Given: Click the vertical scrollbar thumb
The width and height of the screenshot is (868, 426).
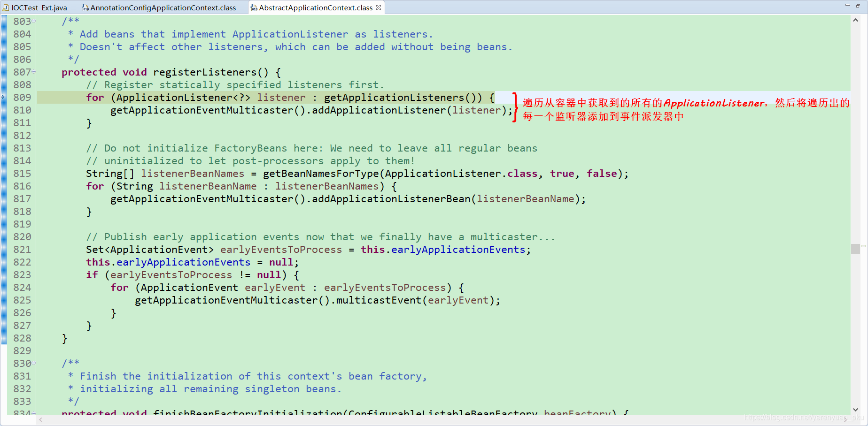Looking at the screenshot, I should (855, 249).
